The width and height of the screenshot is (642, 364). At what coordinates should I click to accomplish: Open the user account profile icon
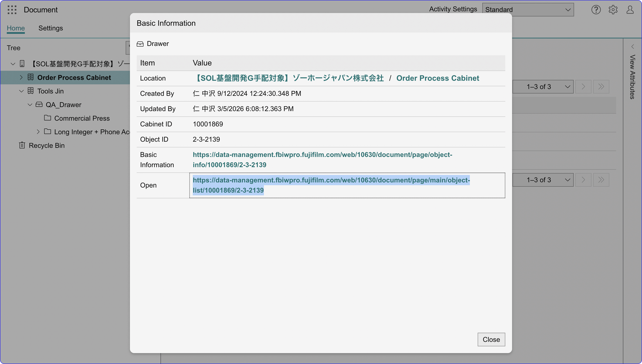click(630, 10)
